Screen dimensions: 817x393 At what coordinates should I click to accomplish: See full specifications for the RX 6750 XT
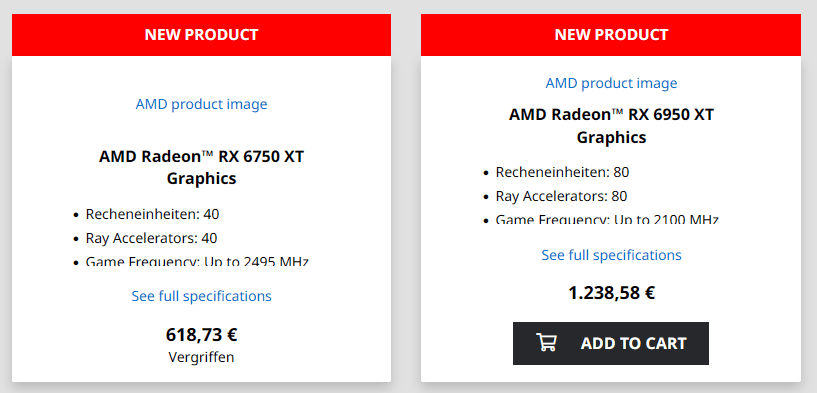pyautogui.click(x=201, y=296)
